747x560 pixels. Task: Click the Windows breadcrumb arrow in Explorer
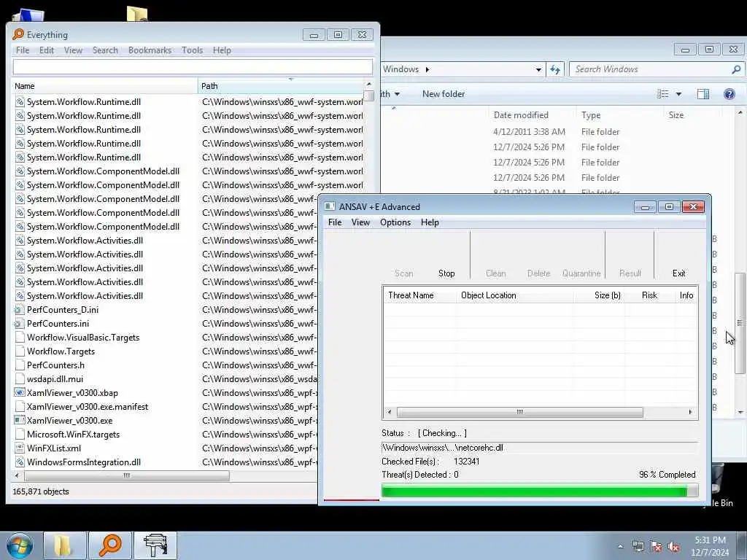427,69
